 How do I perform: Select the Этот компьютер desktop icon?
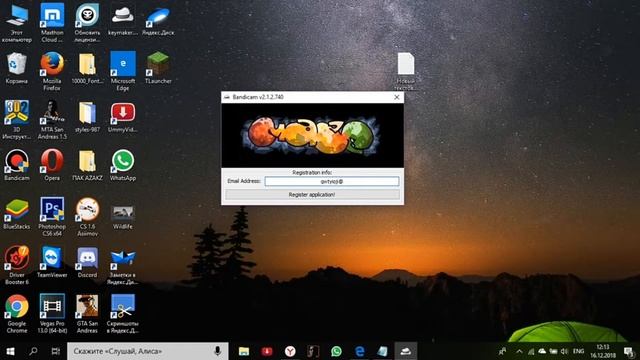coord(17,22)
